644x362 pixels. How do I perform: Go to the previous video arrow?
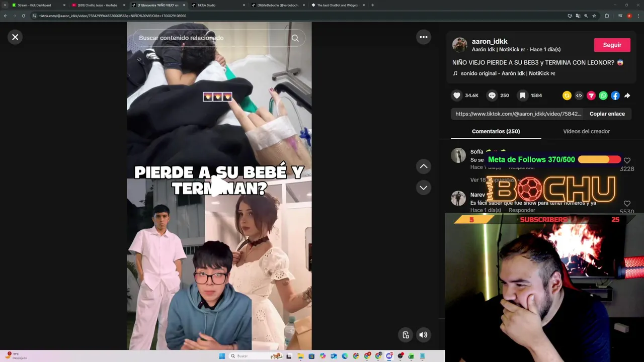(424, 166)
